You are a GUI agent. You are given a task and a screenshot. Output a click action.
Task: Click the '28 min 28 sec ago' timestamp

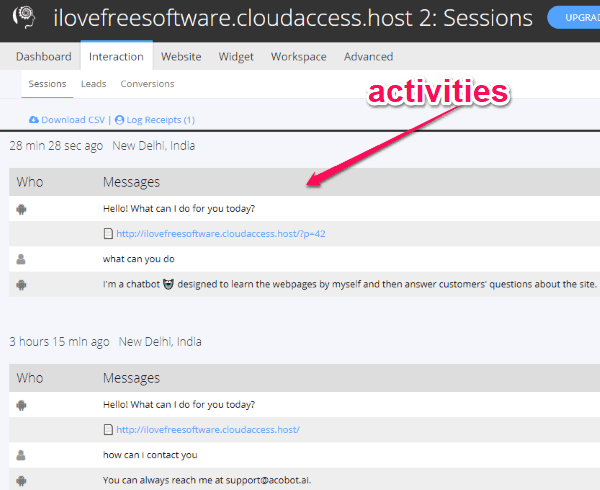tap(56, 146)
